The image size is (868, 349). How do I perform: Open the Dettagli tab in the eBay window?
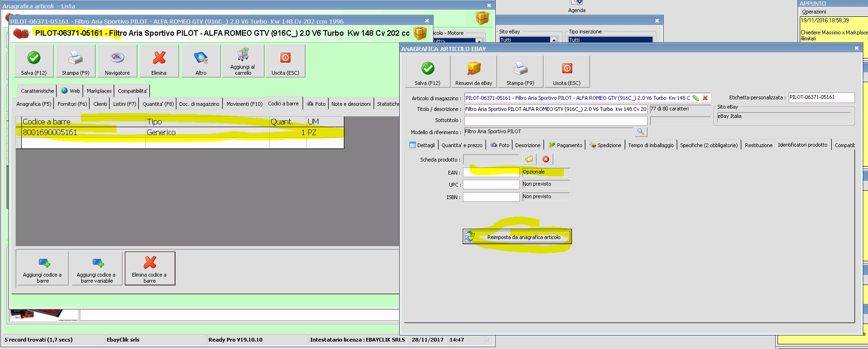pyautogui.click(x=422, y=145)
